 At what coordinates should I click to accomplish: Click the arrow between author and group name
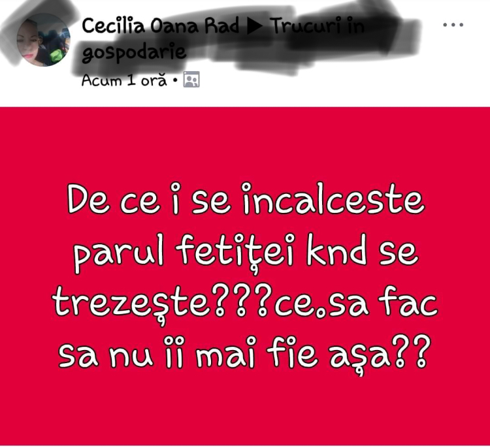255,26
